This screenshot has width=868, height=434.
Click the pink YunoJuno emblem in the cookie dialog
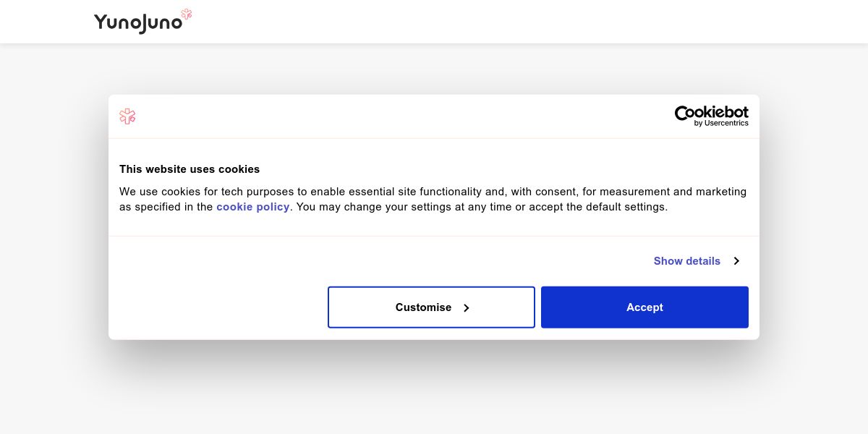pos(127,116)
